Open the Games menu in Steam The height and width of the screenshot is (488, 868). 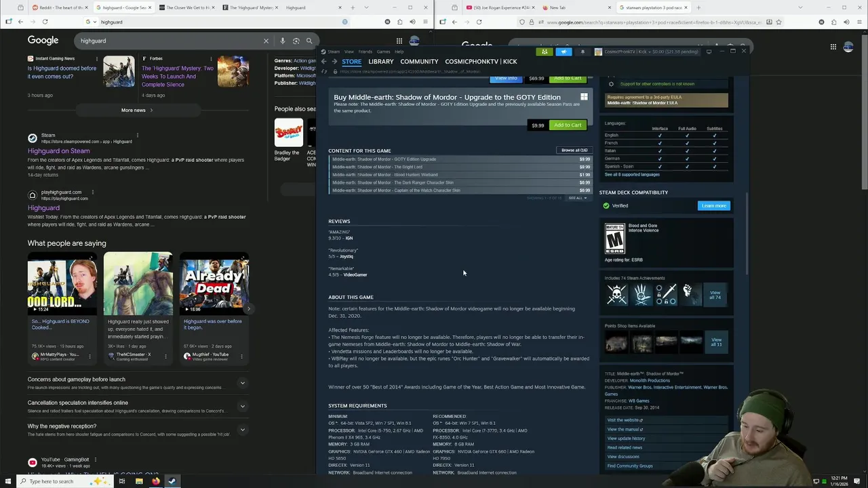tap(383, 52)
